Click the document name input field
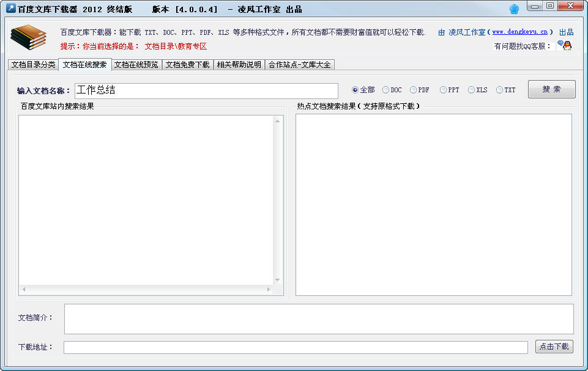Viewport: 588px width, 371px height. pyautogui.click(x=206, y=90)
